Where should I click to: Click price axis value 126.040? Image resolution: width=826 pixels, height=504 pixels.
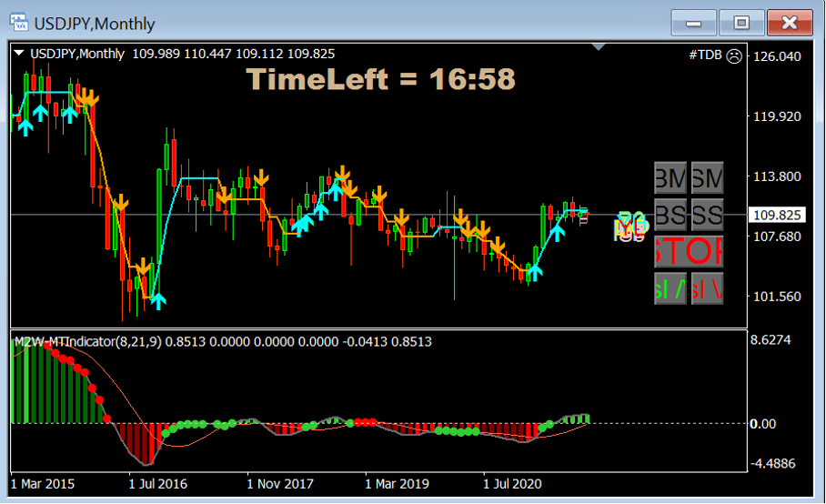click(x=778, y=56)
